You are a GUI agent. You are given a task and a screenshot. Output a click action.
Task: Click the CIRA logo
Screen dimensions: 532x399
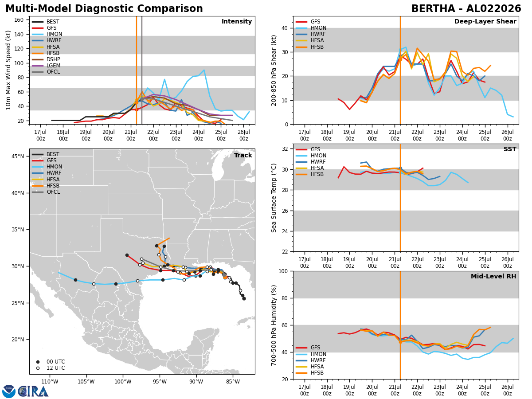pyautogui.click(x=33, y=391)
